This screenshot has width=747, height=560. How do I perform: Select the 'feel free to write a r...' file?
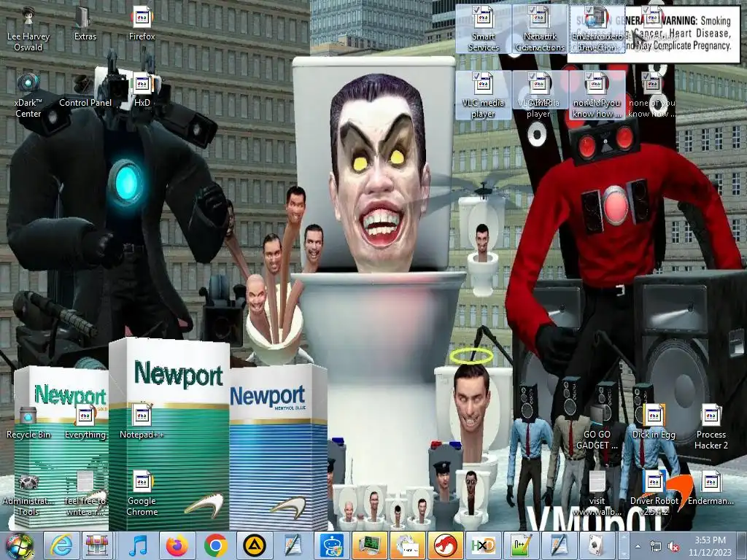click(x=85, y=494)
